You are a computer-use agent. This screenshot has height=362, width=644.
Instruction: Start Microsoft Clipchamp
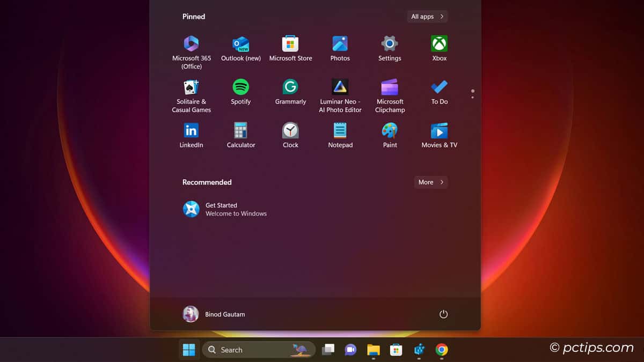click(389, 89)
